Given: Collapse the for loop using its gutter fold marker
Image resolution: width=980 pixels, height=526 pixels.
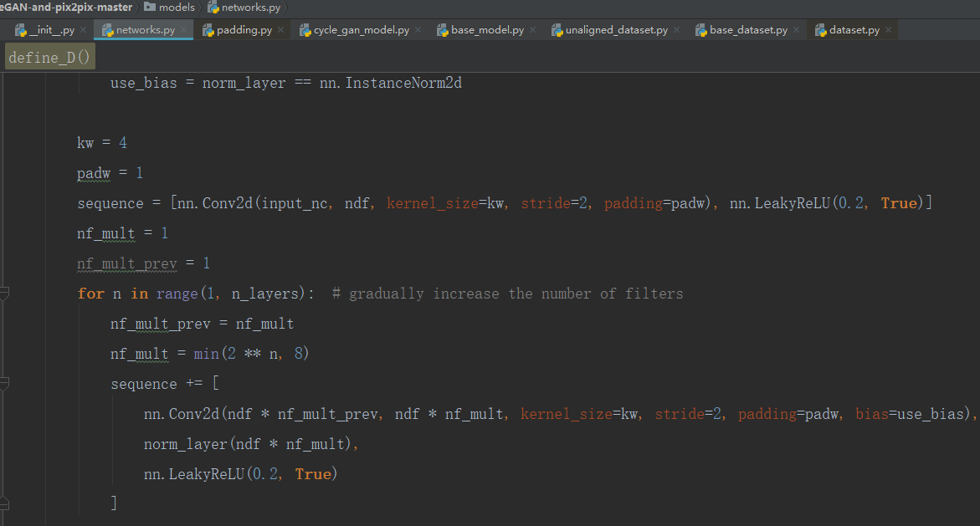Looking at the screenshot, I should point(4,294).
